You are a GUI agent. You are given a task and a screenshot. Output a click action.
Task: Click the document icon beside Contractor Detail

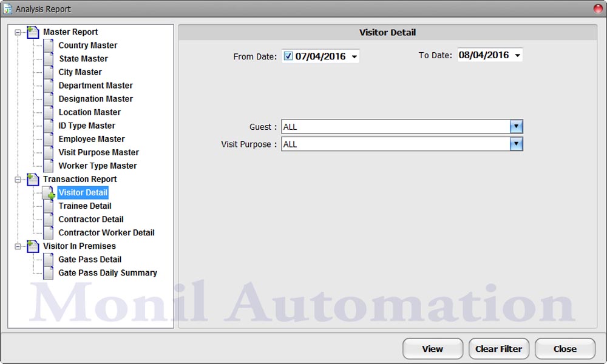tap(49, 220)
